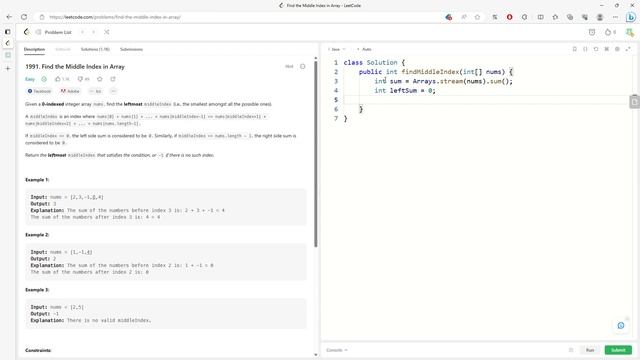The width and height of the screenshot is (640, 360).
Task: Show more company tags ellipsis
Action: coord(113,91)
